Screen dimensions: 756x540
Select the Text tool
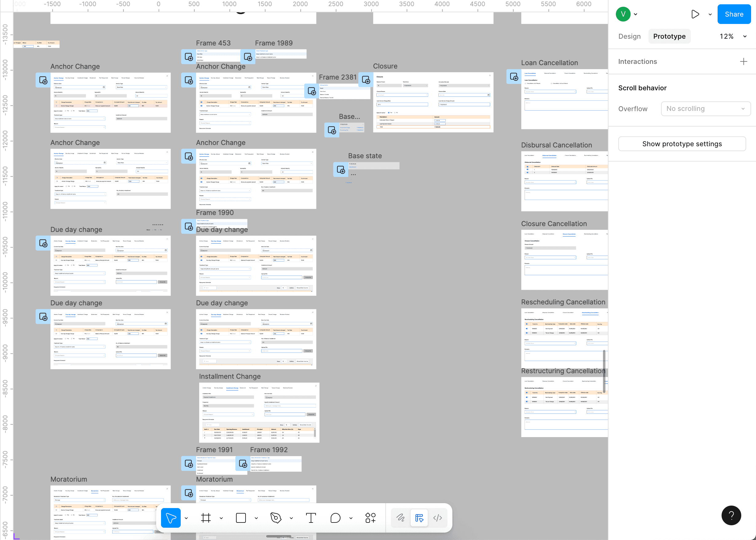[x=311, y=518]
